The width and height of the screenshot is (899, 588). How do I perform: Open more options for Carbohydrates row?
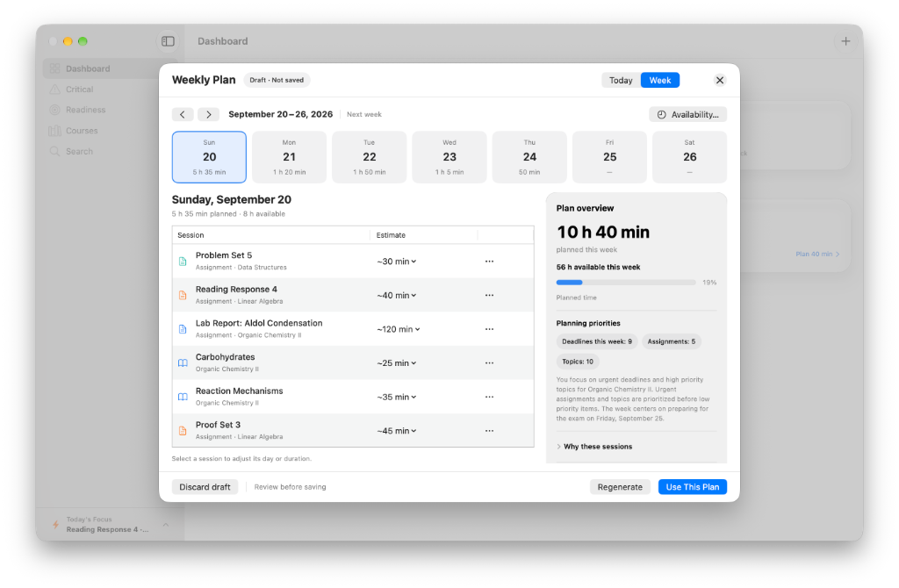point(489,362)
